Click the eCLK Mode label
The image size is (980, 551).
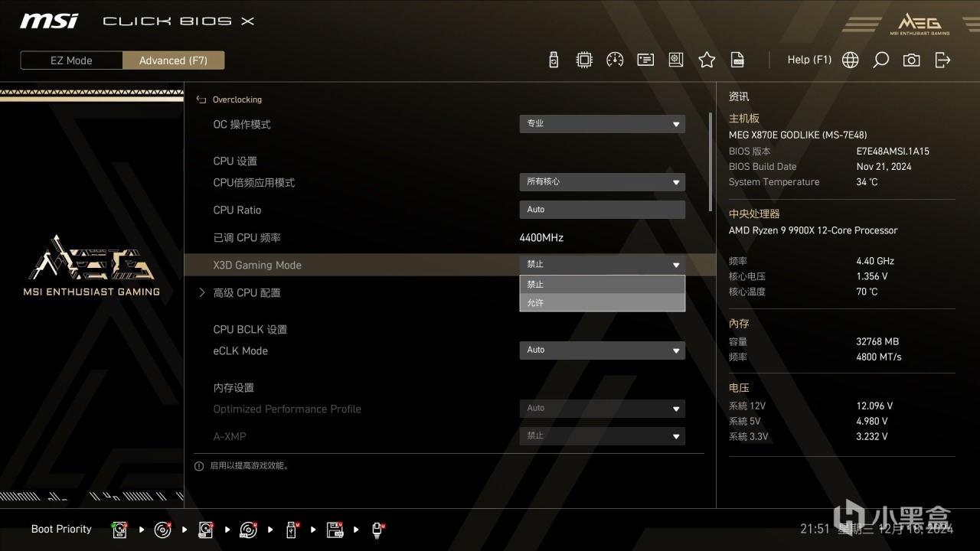click(240, 350)
